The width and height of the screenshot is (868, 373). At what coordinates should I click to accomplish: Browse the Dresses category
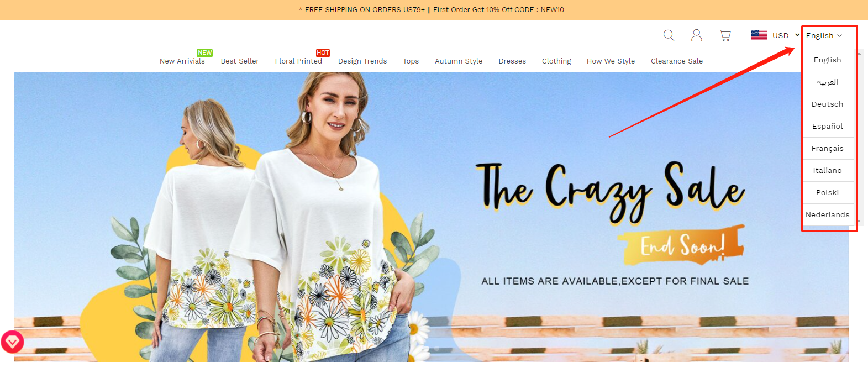click(512, 61)
